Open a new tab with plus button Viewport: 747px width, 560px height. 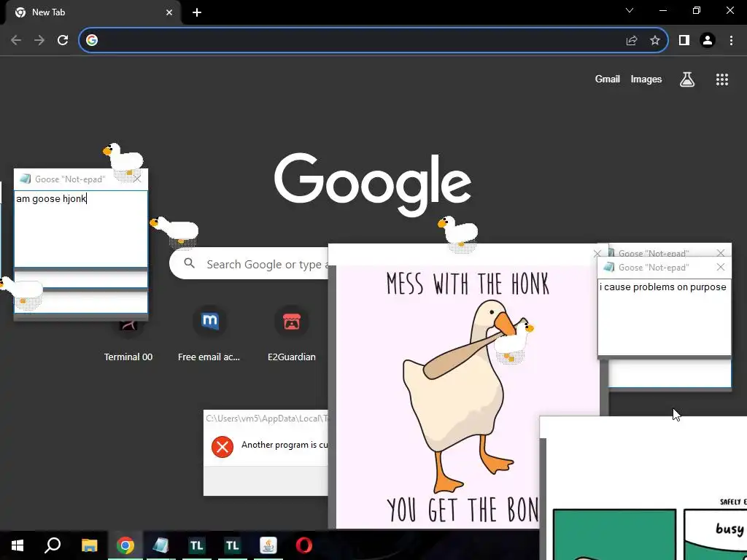click(197, 12)
